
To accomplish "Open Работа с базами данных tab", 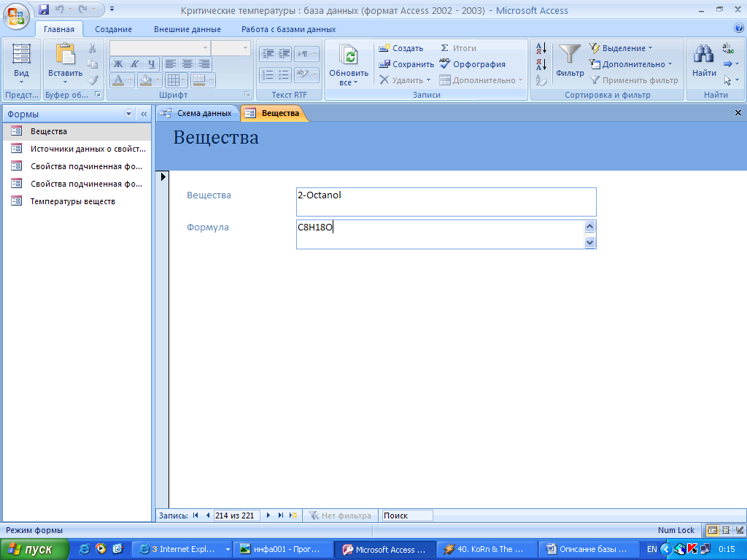I will 288,29.
